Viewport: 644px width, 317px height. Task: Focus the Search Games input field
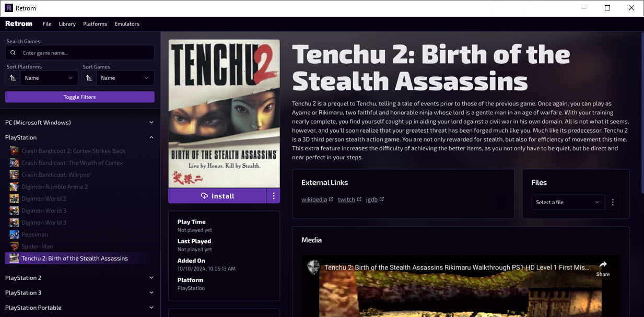click(x=80, y=53)
